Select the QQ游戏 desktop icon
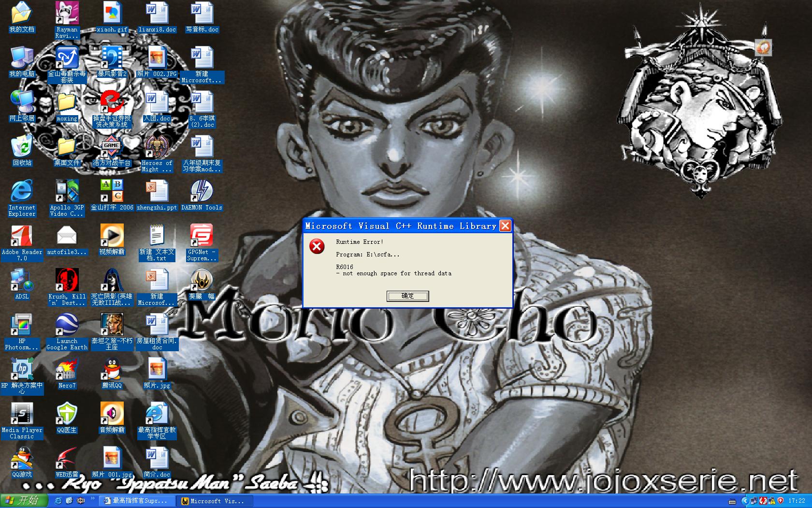 [22, 463]
